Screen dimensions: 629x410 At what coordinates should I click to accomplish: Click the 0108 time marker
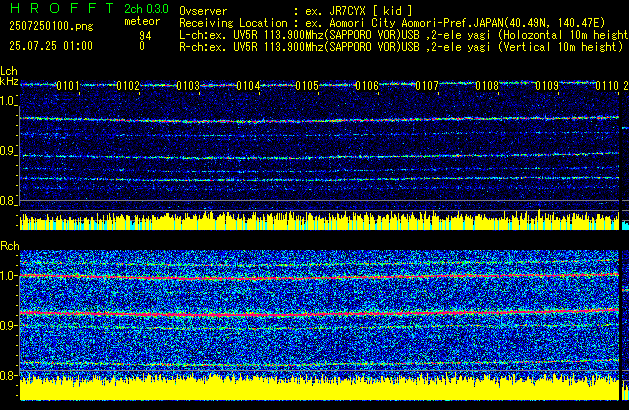[487, 86]
